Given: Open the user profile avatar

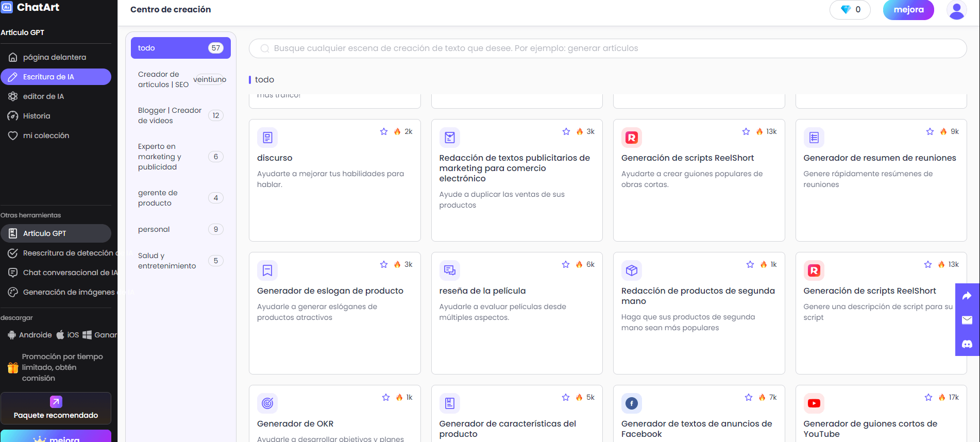Looking at the screenshot, I should coord(956,10).
